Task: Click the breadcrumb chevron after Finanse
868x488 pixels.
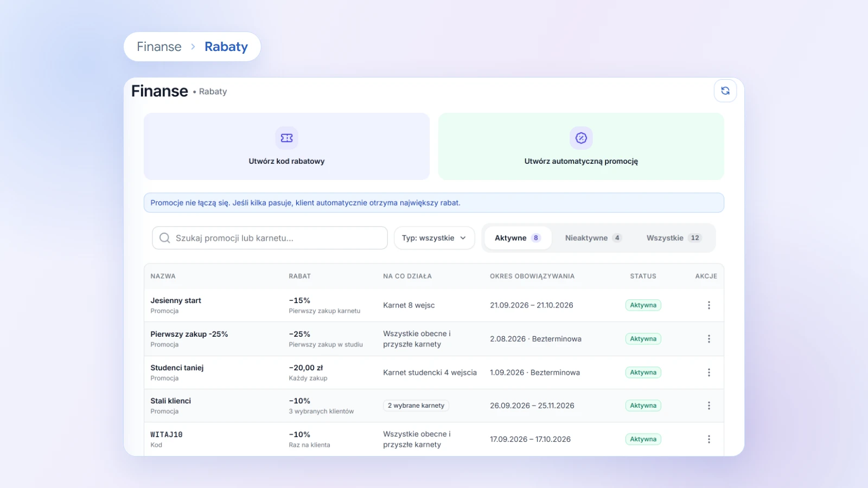Action: tap(193, 47)
